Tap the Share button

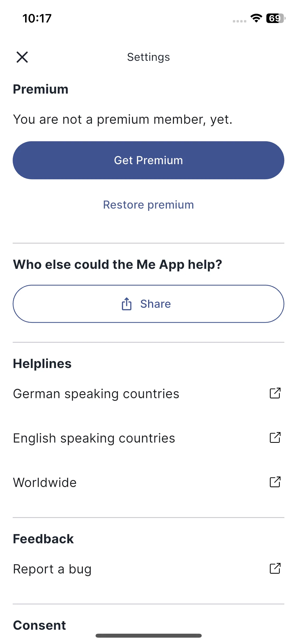[x=148, y=304]
